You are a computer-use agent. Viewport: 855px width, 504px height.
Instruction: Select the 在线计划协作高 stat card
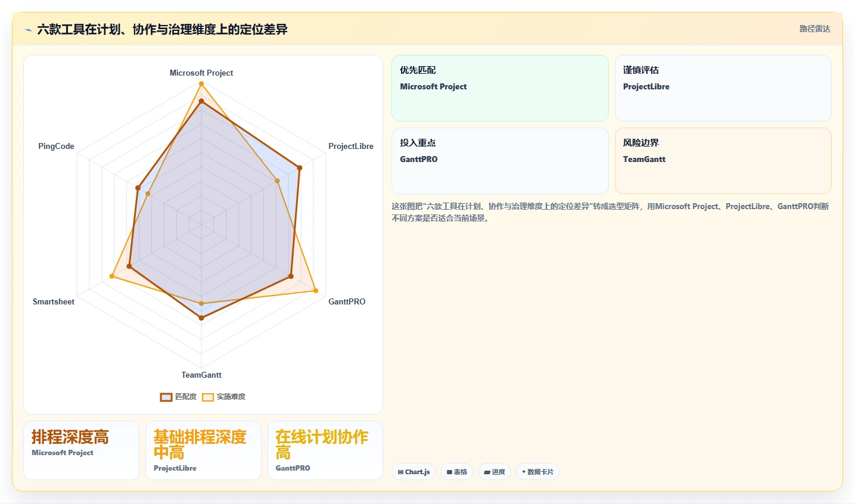click(x=325, y=450)
